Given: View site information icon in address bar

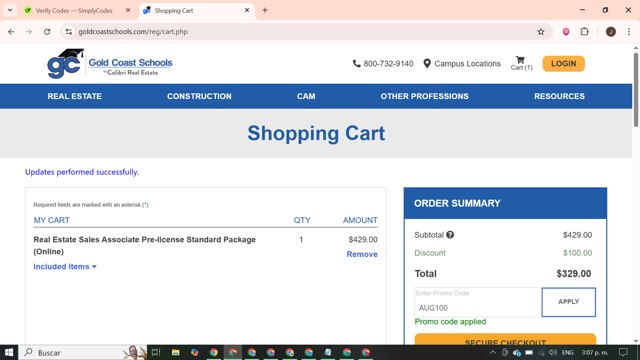Looking at the screenshot, I should tap(69, 31).
